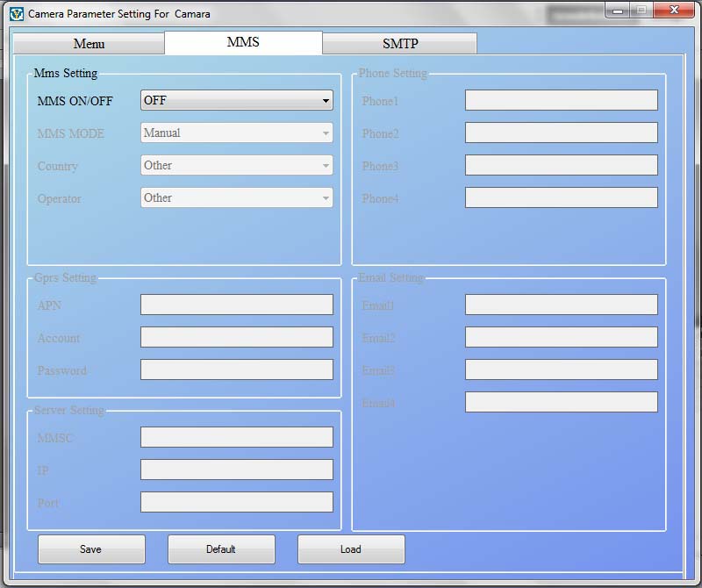Select the MMS tab
The image size is (702, 588).
pos(243,42)
